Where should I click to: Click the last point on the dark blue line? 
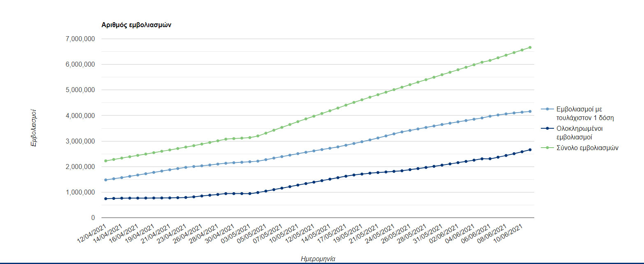(x=530, y=150)
